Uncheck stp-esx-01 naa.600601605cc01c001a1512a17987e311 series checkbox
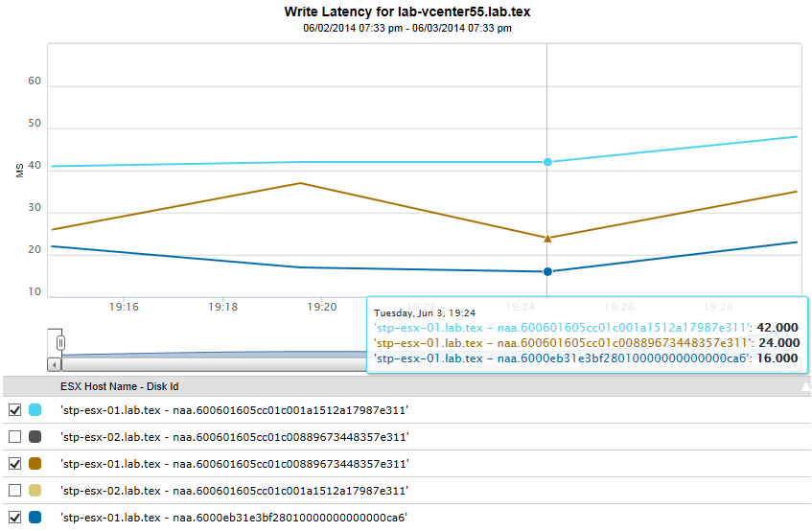 coord(14,410)
